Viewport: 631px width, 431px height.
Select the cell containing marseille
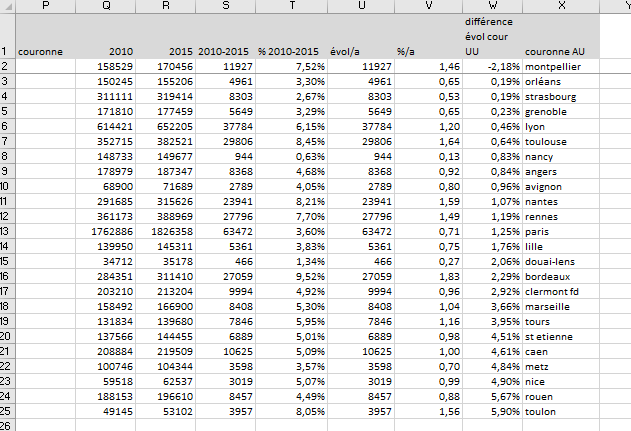(561, 306)
